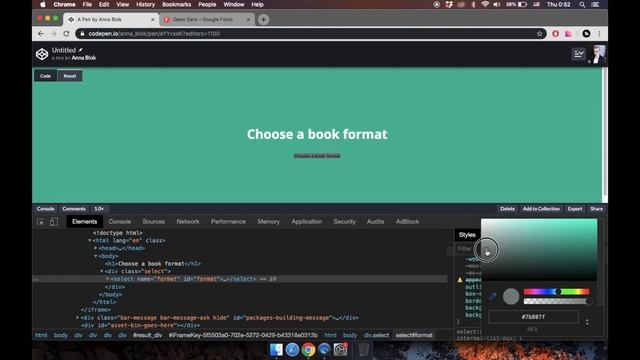The width and height of the screenshot is (640, 360).
Task: Open Chrome three-dot menu
Action: pos(599,34)
